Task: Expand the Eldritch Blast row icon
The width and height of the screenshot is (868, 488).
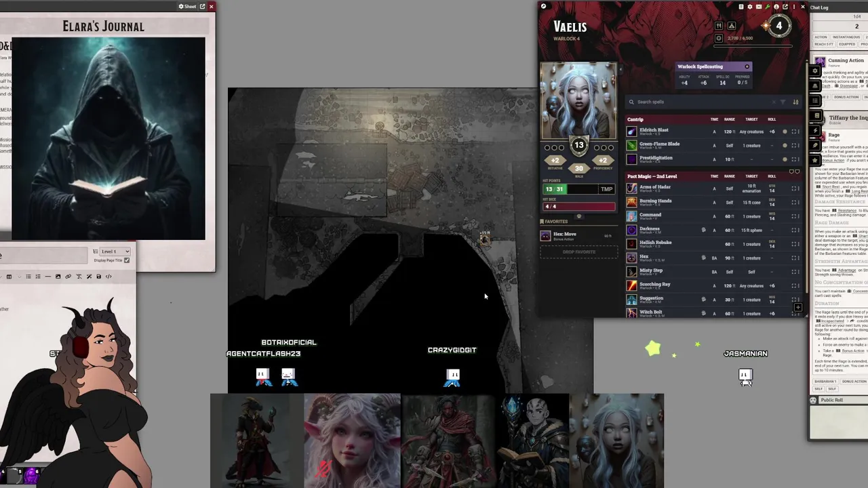Action: pyautogui.click(x=794, y=131)
